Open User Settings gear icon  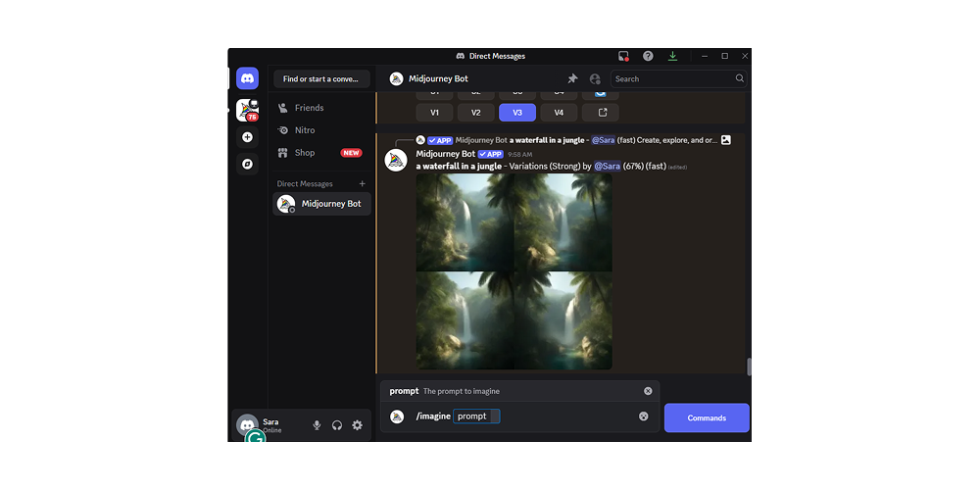(357, 425)
